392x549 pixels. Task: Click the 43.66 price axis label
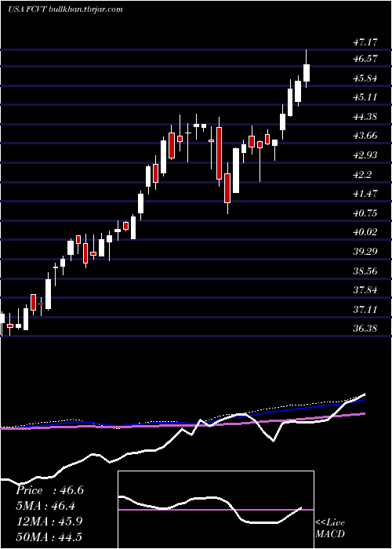(365, 136)
